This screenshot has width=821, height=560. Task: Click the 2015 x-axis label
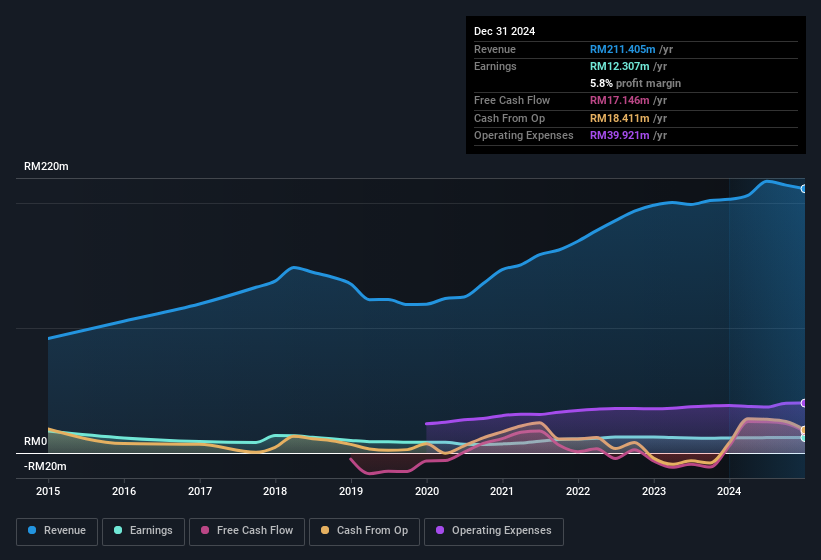(x=48, y=491)
